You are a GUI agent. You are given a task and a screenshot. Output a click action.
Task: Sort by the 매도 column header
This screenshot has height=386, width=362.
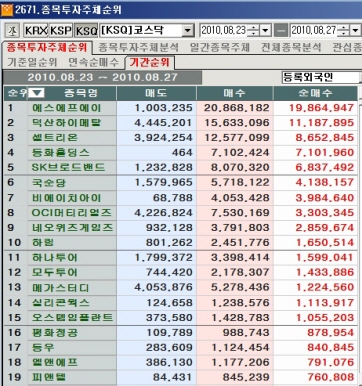(x=156, y=93)
